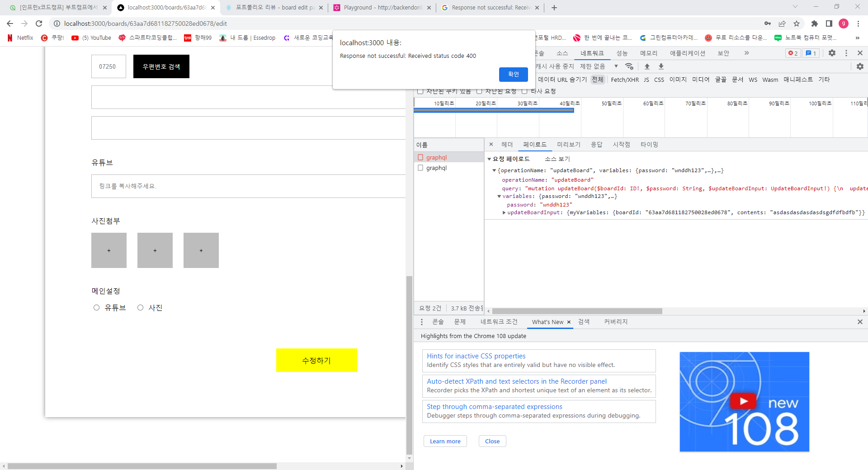This screenshot has height=470, width=868.
Task: Switch to the 애플리케이션 DevTools tab
Action: 688,53
